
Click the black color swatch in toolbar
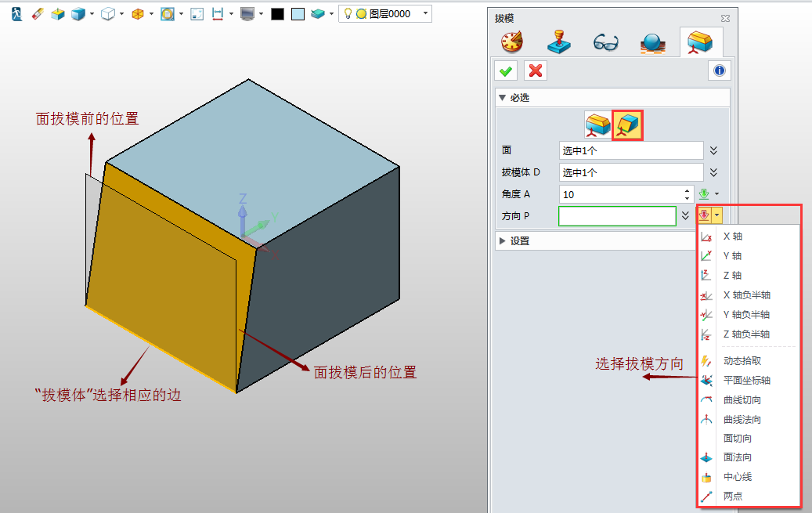point(277,14)
